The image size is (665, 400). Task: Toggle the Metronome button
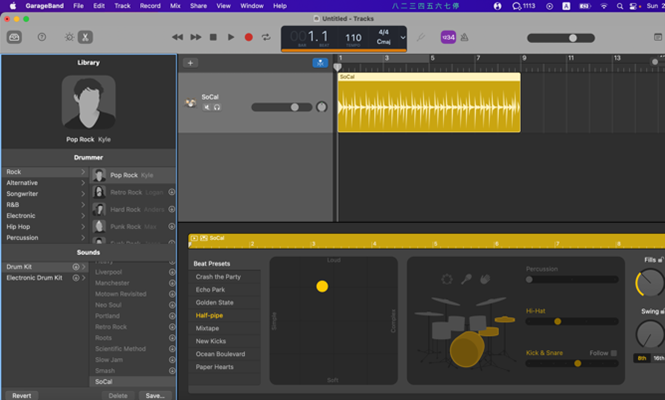tap(464, 37)
